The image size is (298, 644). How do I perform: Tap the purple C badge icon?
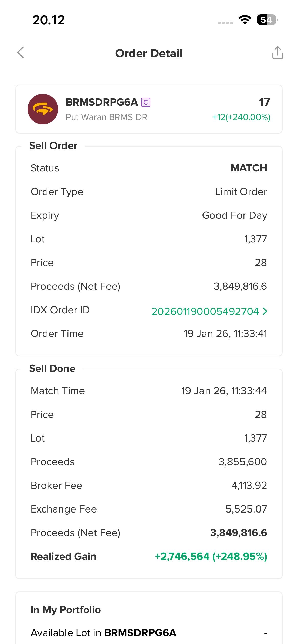click(146, 102)
